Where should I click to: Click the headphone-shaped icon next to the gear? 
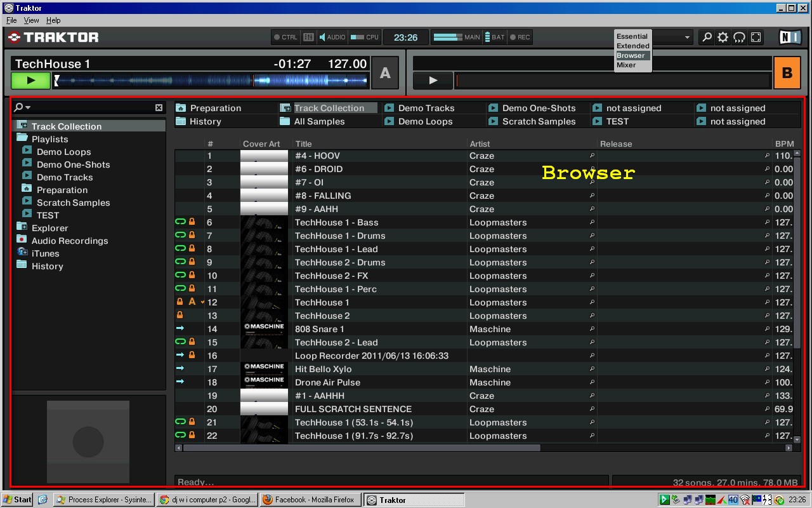coord(739,37)
